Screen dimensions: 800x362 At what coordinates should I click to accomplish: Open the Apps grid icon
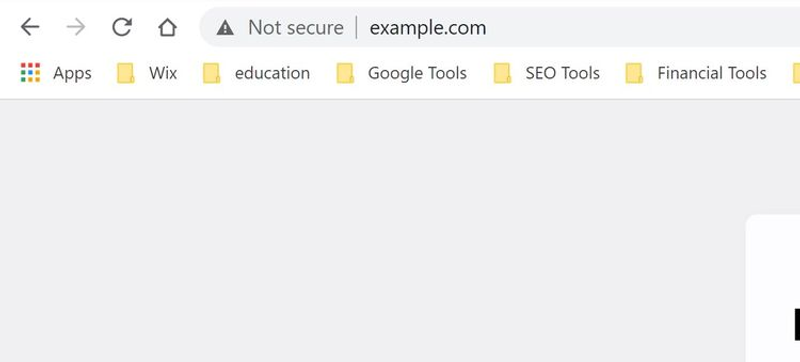tap(30, 73)
